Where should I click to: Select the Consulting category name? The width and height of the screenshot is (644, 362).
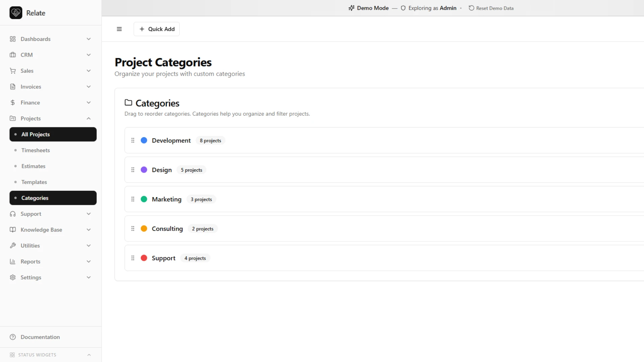[167, 229]
